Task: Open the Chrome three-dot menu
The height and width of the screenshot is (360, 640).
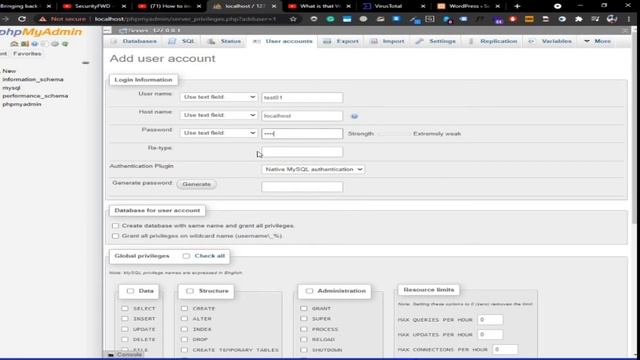Action: 629,19
